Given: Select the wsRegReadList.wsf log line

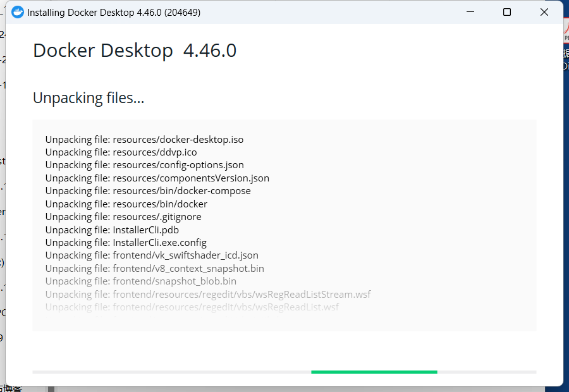Looking at the screenshot, I should pos(192,307).
